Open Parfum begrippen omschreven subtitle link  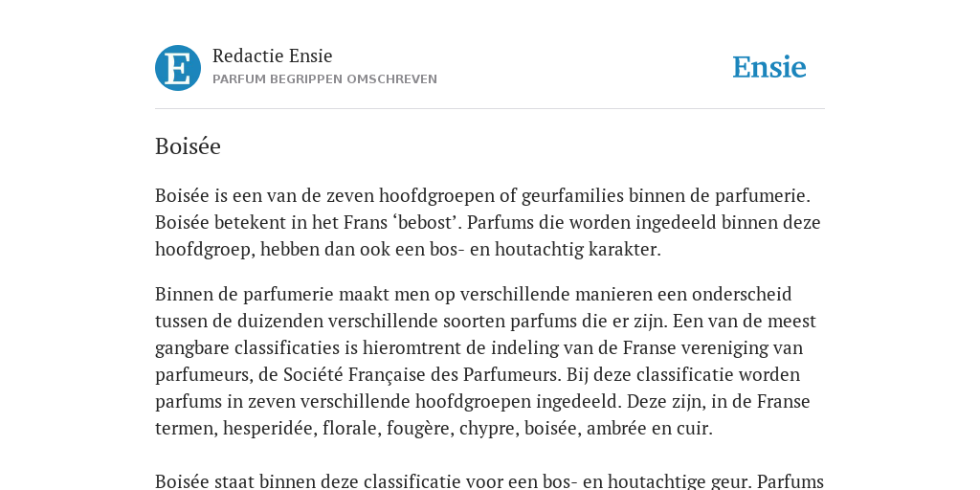pyautogui.click(x=324, y=79)
